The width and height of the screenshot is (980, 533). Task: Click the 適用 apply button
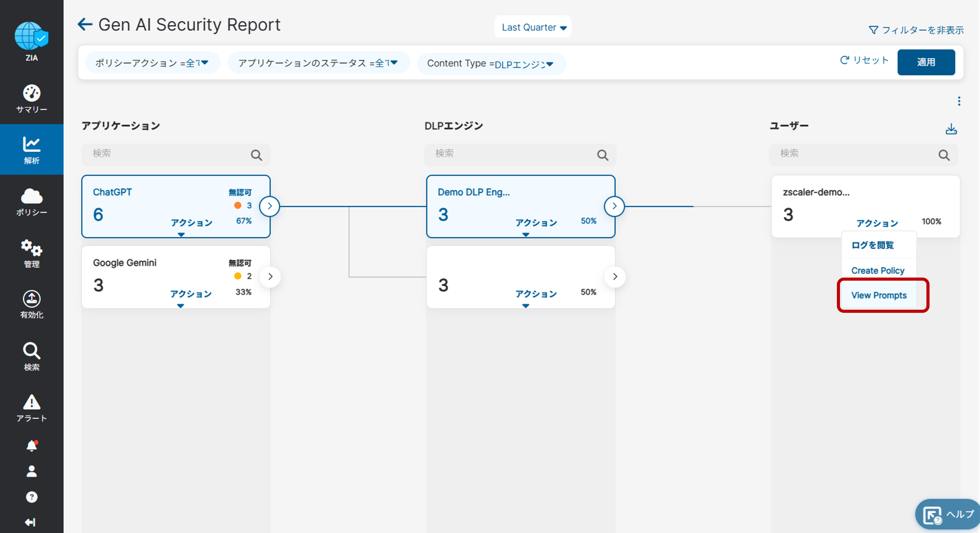click(926, 62)
